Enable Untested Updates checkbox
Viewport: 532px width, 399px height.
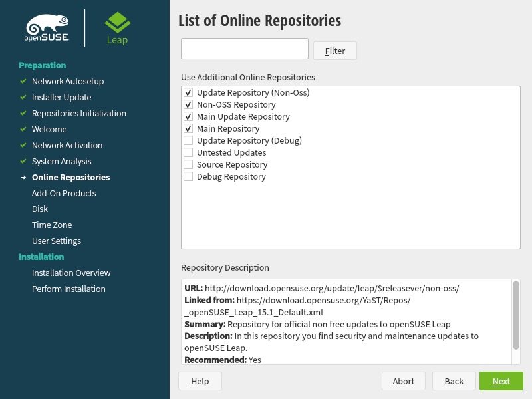(188, 152)
